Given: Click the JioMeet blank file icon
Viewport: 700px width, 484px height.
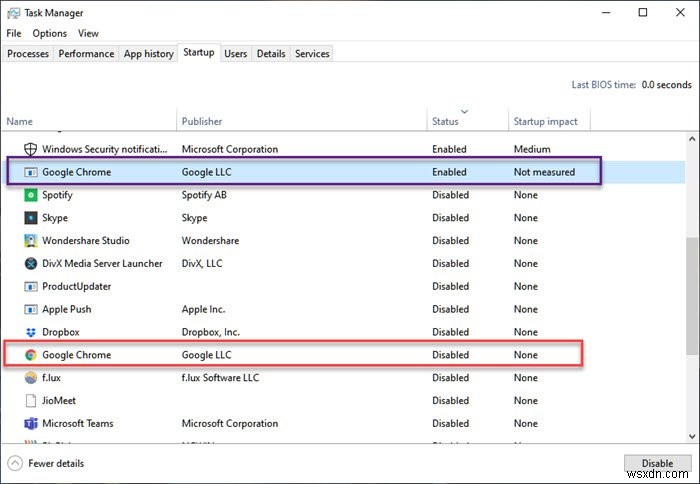Looking at the screenshot, I should [30, 401].
